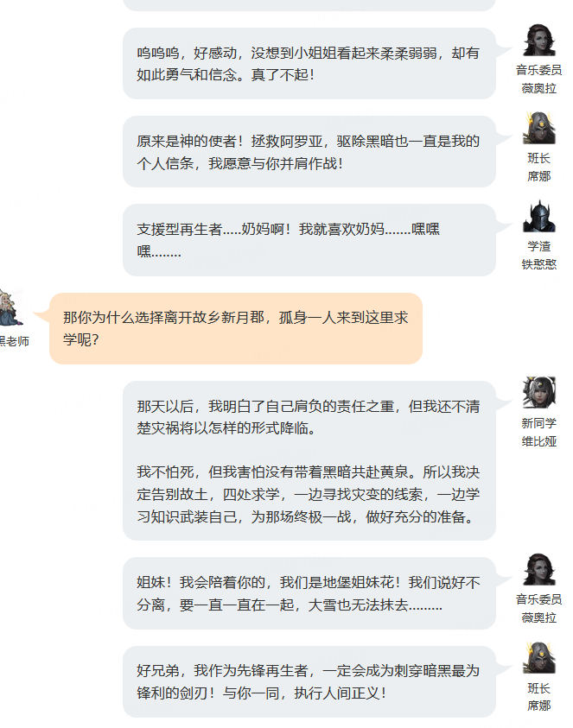Image resolution: width=573 pixels, height=728 pixels.
Task: Click the teacher's avatar beside the orange bubble
Action: coord(10,307)
